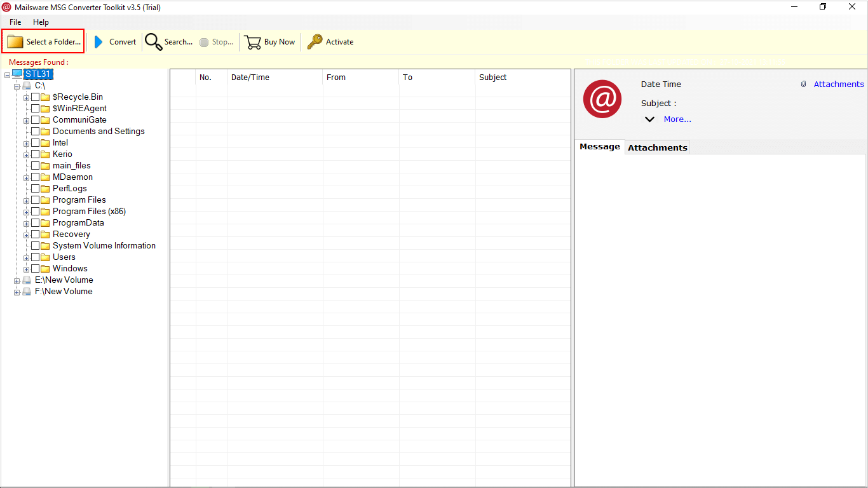Select the STL31 computer icon in tree

(x=17, y=74)
